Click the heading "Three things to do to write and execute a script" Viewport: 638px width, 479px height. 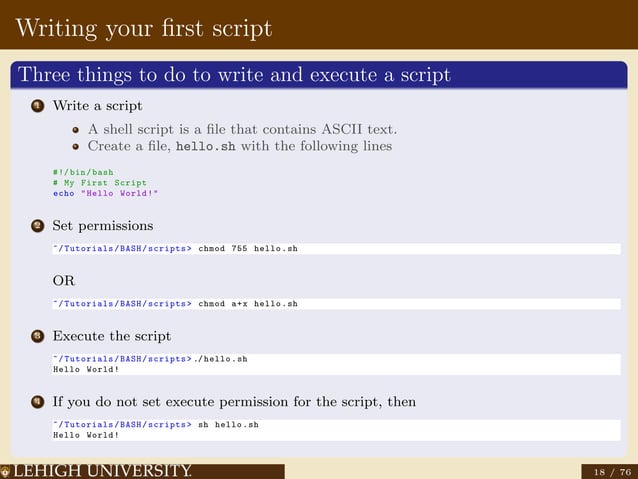coord(234,75)
